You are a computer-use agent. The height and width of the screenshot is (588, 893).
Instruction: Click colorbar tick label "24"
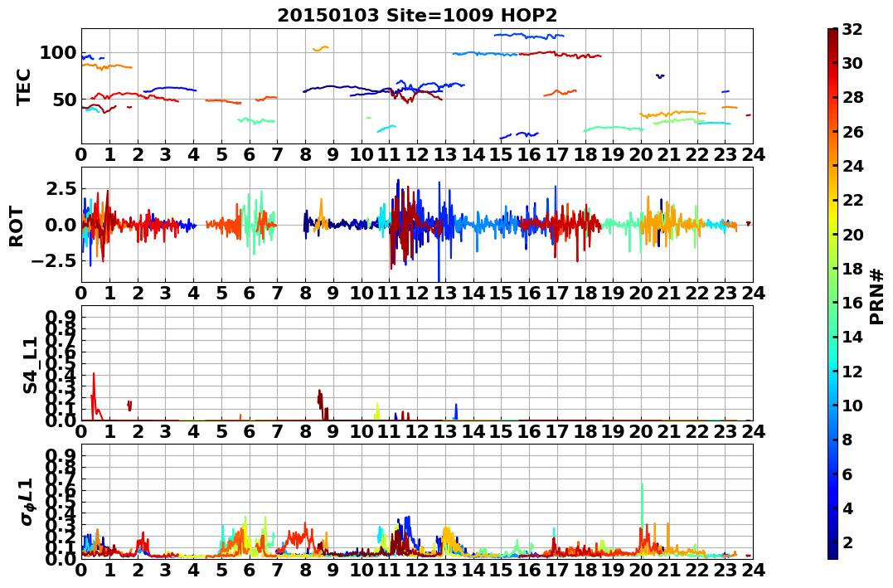(x=852, y=166)
